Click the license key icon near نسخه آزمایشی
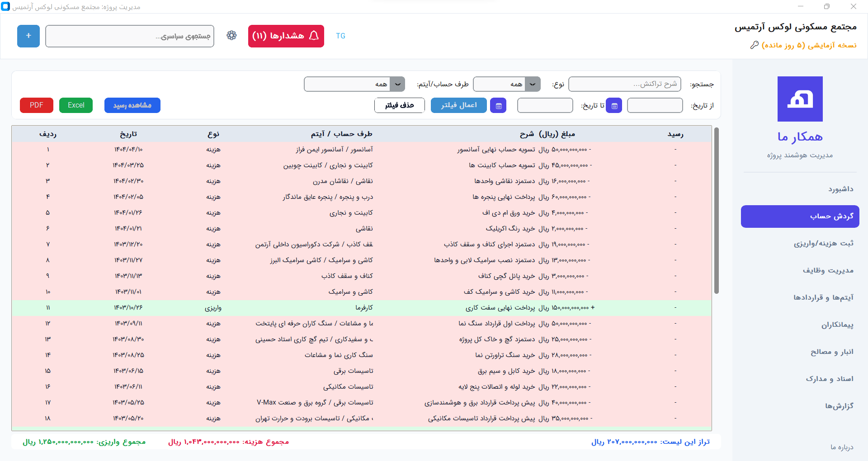The width and height of the screenshot is (868, 461). click(755, 45)
